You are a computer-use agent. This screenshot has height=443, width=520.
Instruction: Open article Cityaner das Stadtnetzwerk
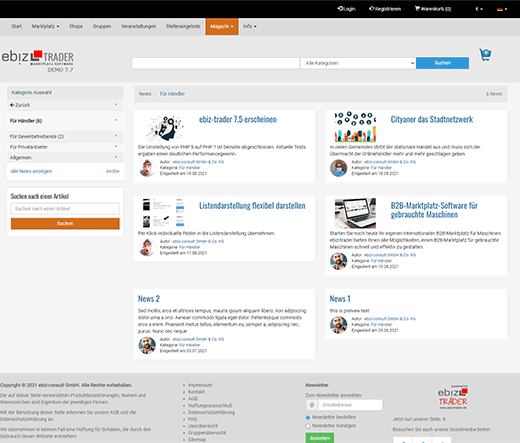click(x=432, y=119)
